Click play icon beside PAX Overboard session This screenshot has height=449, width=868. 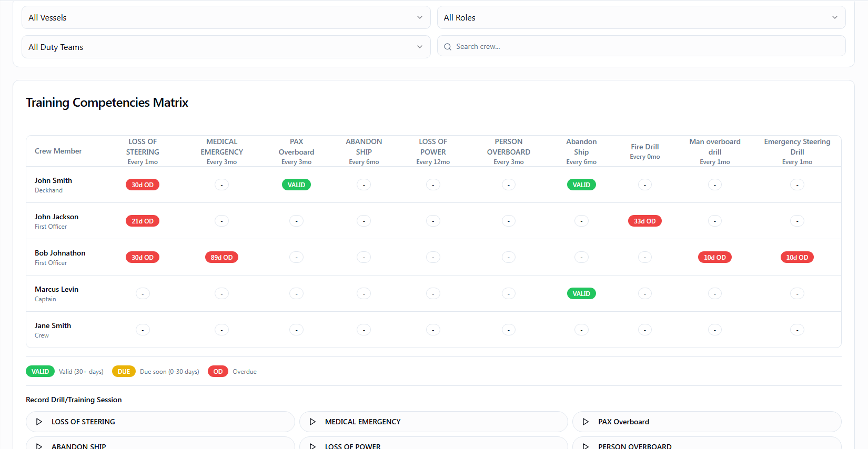click(x=586, y=422)
